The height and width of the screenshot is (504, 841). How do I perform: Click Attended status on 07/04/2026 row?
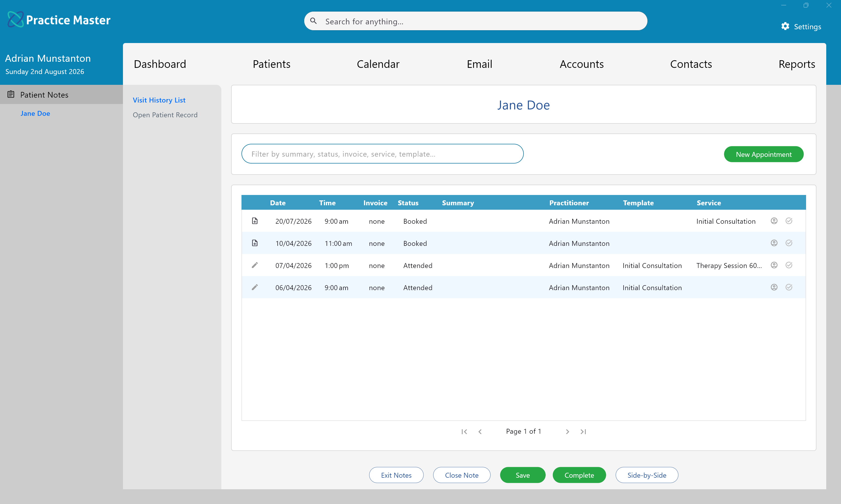tap(418, 266)
